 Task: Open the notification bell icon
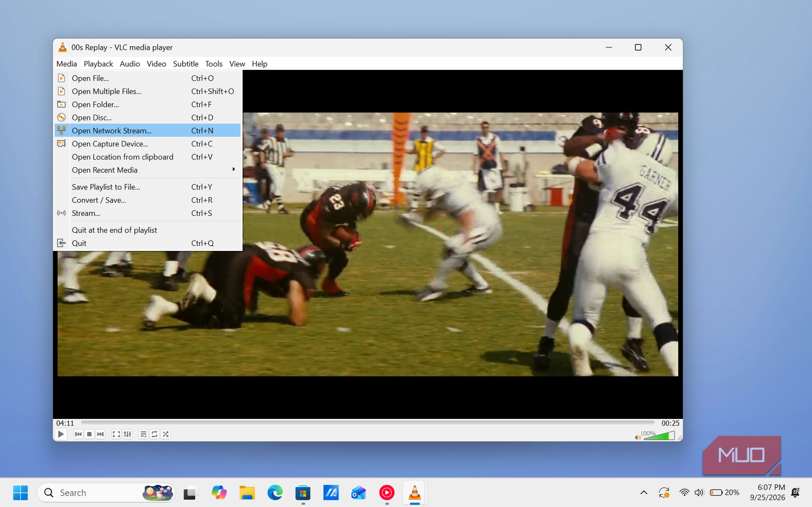point(796,492)
